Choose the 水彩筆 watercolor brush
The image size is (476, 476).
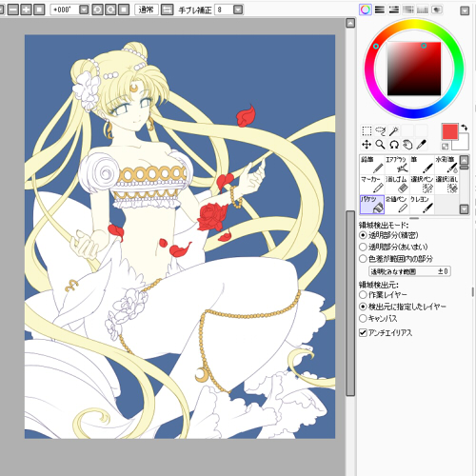click(446, 165)
